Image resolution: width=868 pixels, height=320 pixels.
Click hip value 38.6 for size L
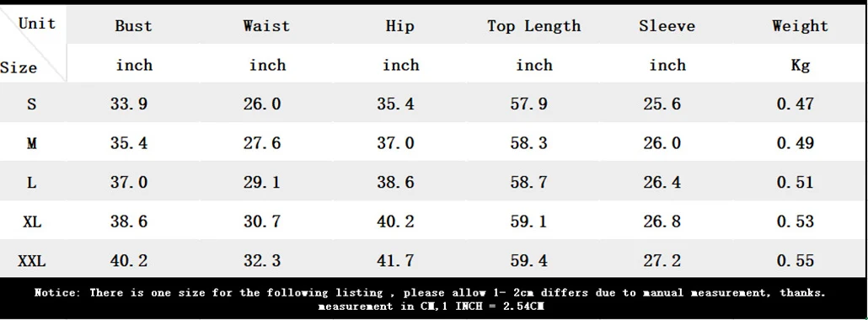[395, 183]
